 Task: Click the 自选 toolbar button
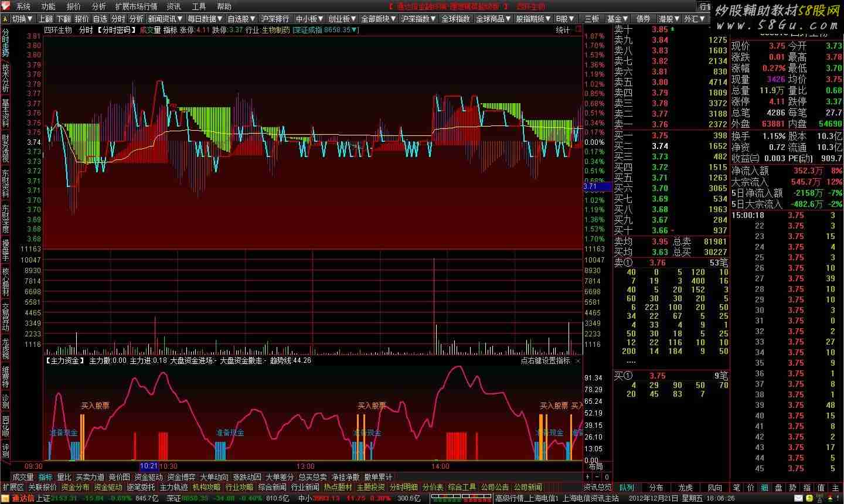click(100, 19)
